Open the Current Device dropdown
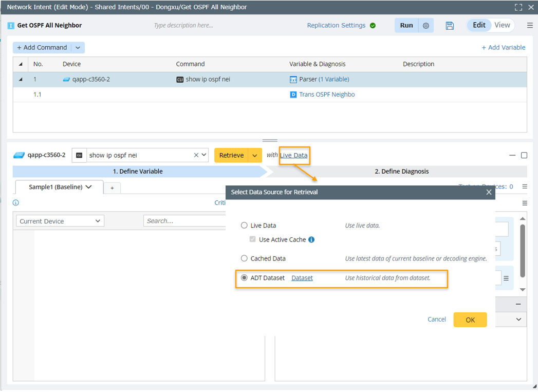 [60, 221]
